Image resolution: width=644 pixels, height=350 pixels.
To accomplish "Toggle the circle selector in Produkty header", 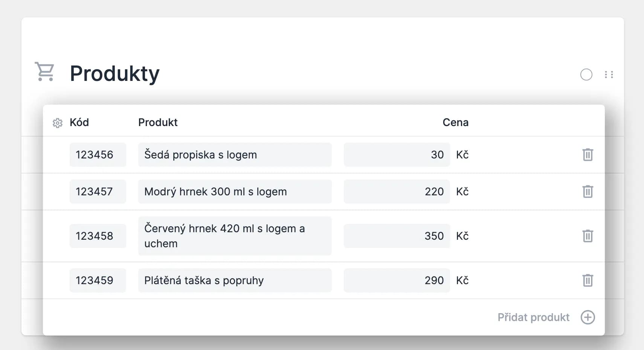I will coord(586,75).
